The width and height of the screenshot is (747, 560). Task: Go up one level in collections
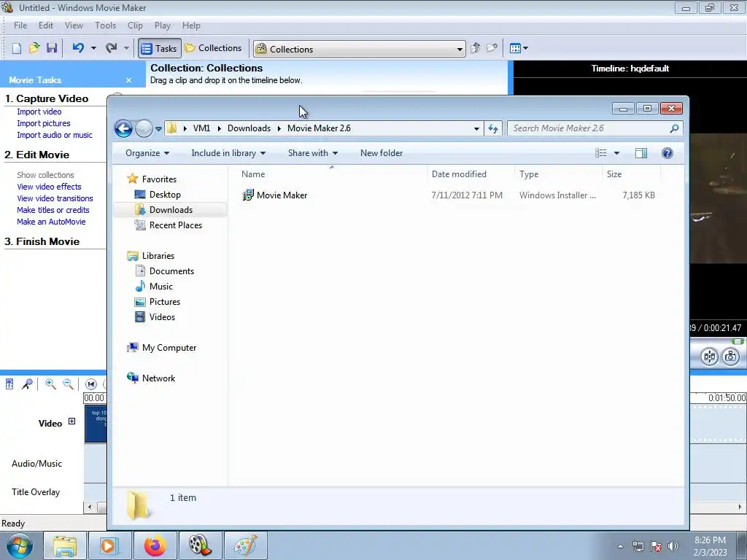tap(475, 48)
